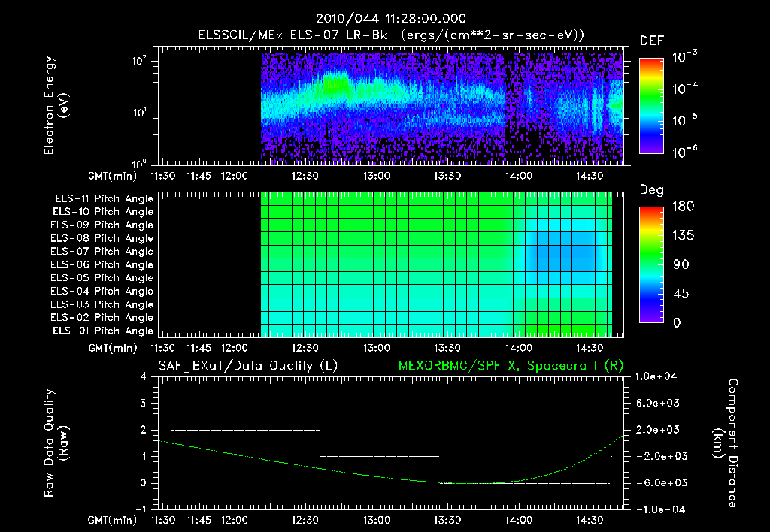Click "GMT(min)" under the pitch angle panel
The image size is (770, 532).
(x=113, y=348)
